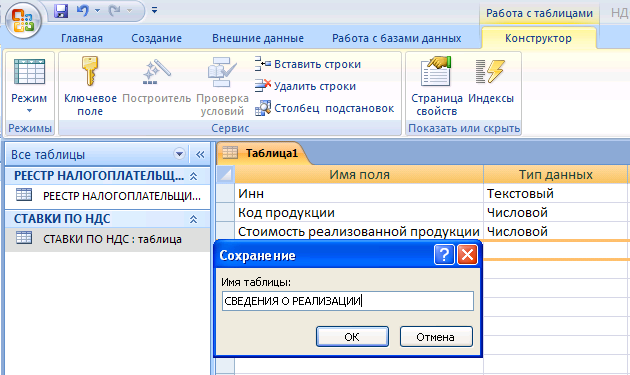Collapse the navigation pane with double chevron

pyautogui.click(x=200, y=154)
